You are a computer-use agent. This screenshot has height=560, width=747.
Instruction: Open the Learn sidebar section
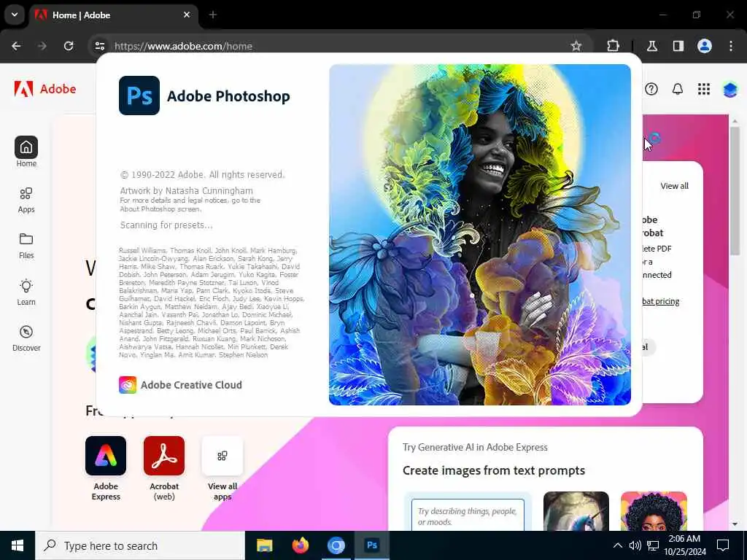tap(26, 292)
